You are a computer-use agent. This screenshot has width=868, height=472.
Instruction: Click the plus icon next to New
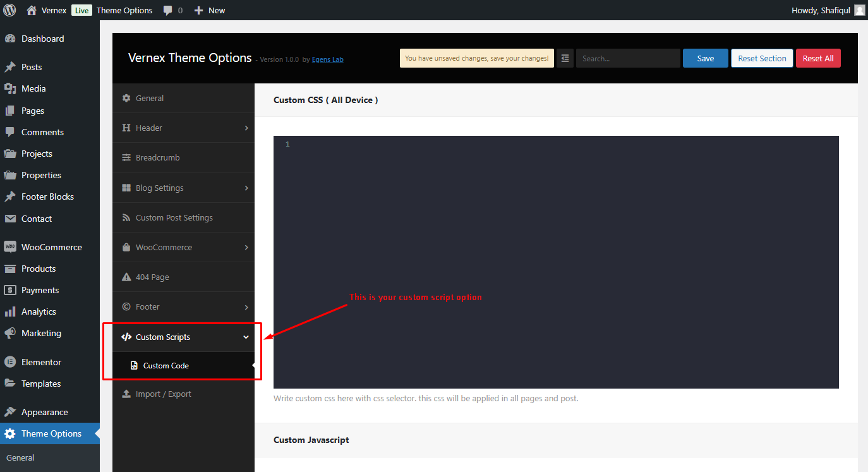198,10
